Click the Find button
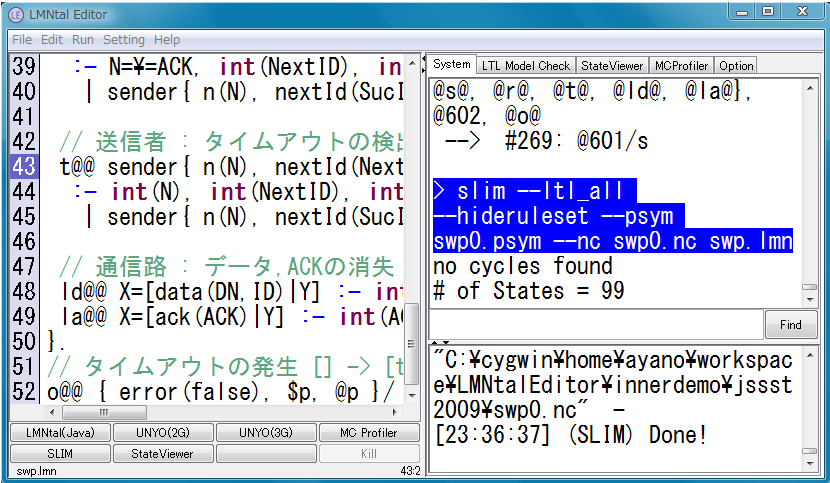830x483 pixels. [x=791, y=324]
